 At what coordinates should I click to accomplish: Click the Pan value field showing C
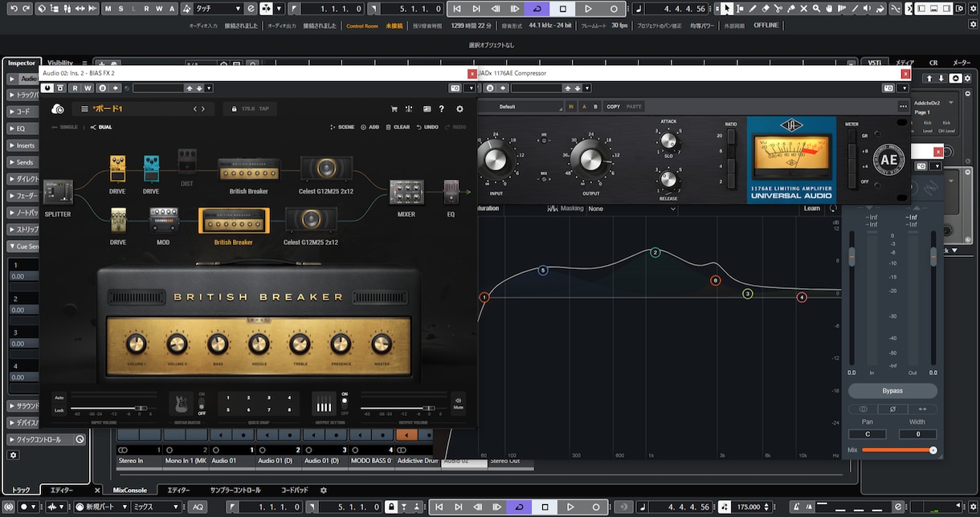[x=868, y=434]
